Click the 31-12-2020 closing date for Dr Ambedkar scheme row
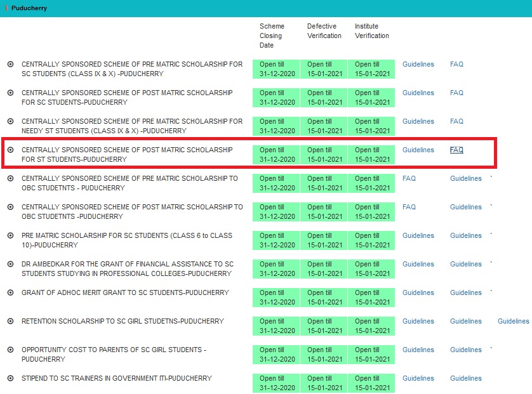532x394 pixels. click(x=277, y=273)
